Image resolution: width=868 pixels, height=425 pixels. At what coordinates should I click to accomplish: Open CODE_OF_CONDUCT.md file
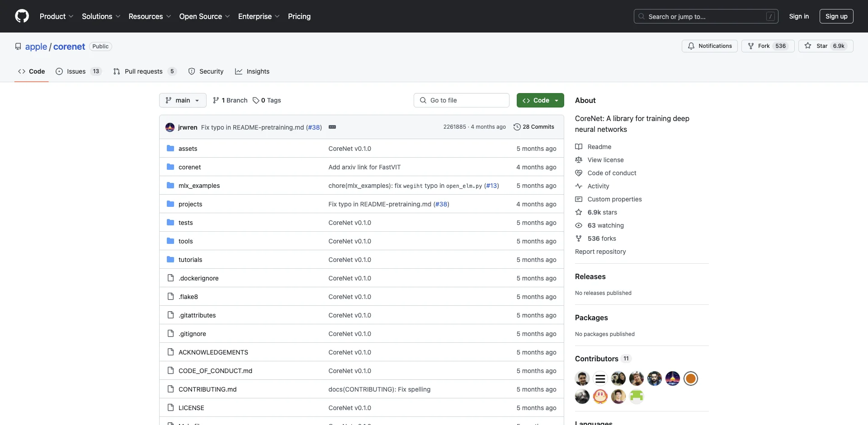pos(215,371)
